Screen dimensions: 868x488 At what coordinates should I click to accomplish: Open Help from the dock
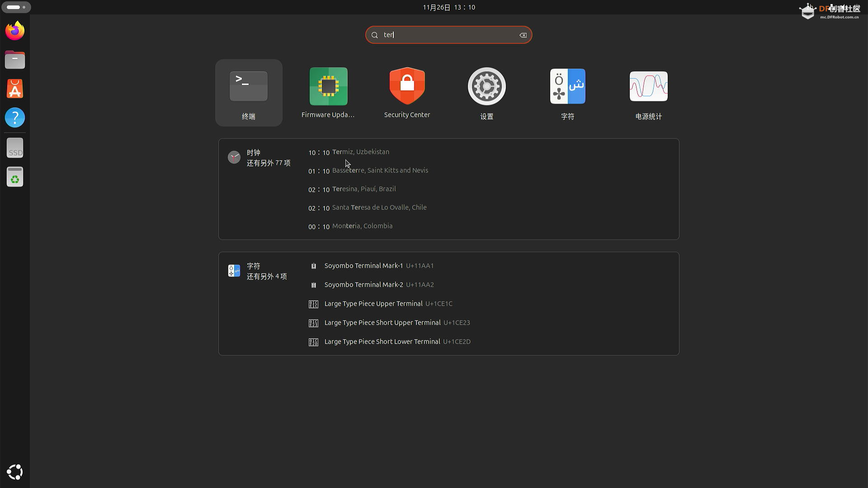coord(15,117)
